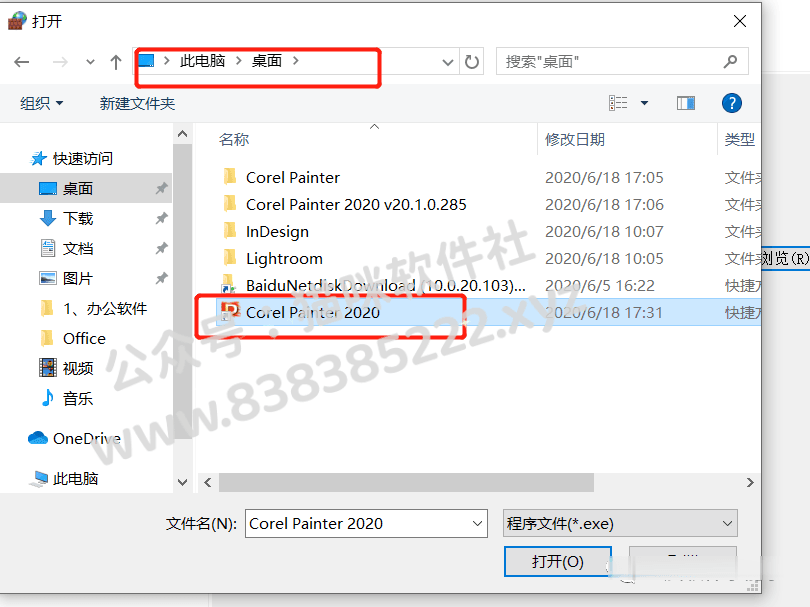The width and height of the screenshot is (810, 607).
Task: Click the back navigation arrow
Action: (x=22, y=63)
